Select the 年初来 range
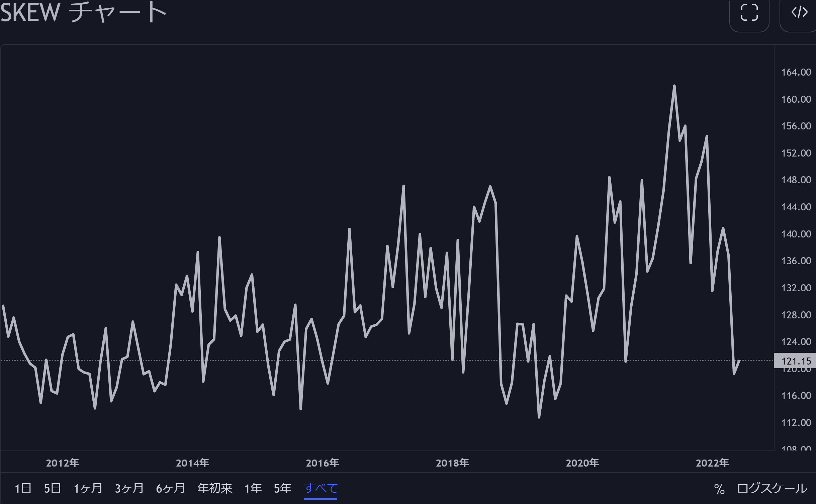 (214, 488)
